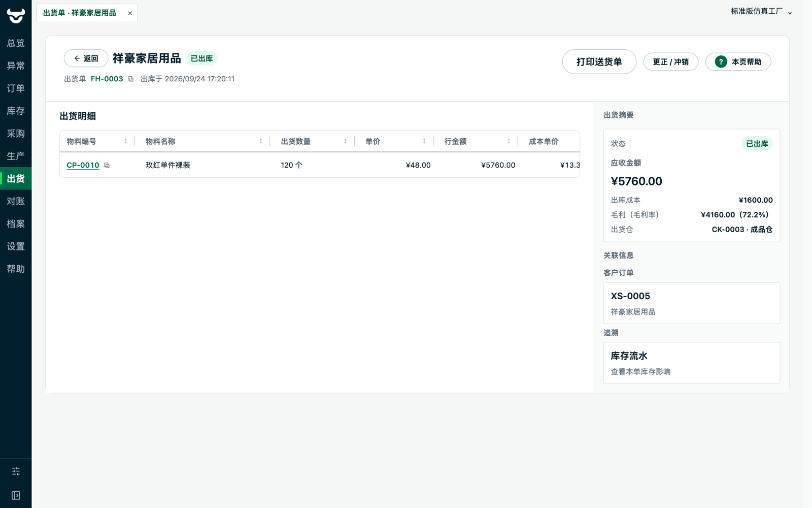Switch to 库存 sidebar section

pyautogui.click(x=16, y=111)
